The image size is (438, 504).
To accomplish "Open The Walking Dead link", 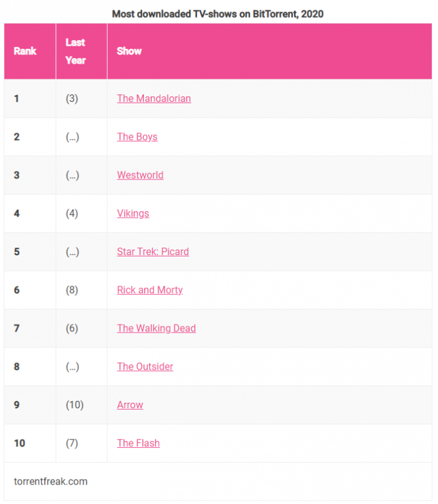I will click(x=156, y=328).
